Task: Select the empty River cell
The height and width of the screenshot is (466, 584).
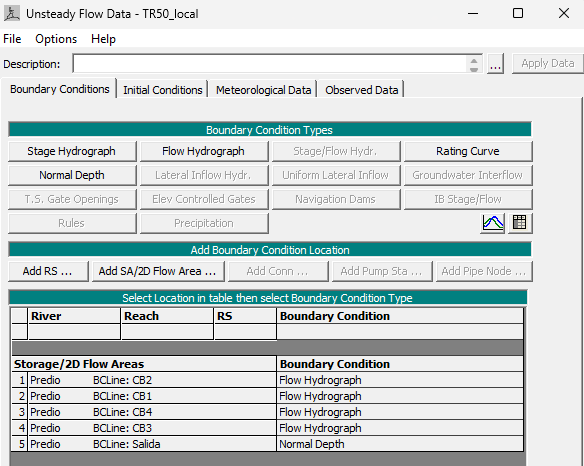Action: (74, 332)
